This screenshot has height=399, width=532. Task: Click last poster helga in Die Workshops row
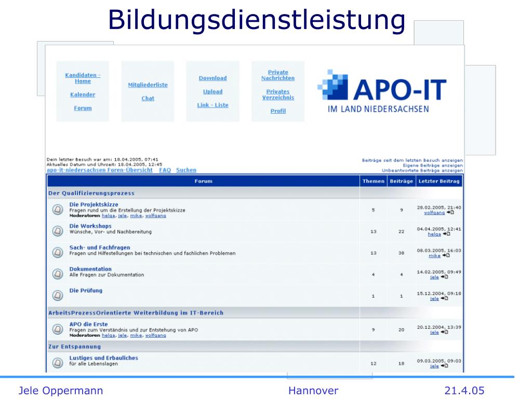click(434, 234)
